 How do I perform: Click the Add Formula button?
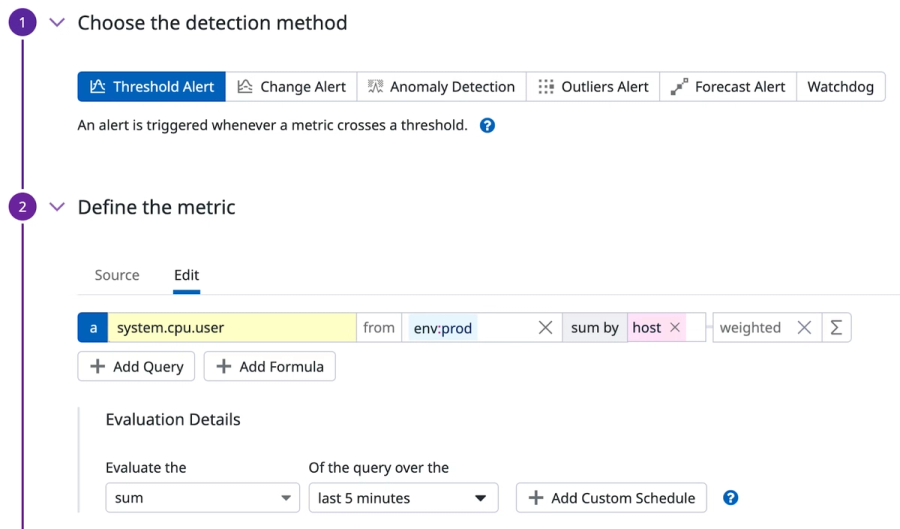[x=270, y=367]
